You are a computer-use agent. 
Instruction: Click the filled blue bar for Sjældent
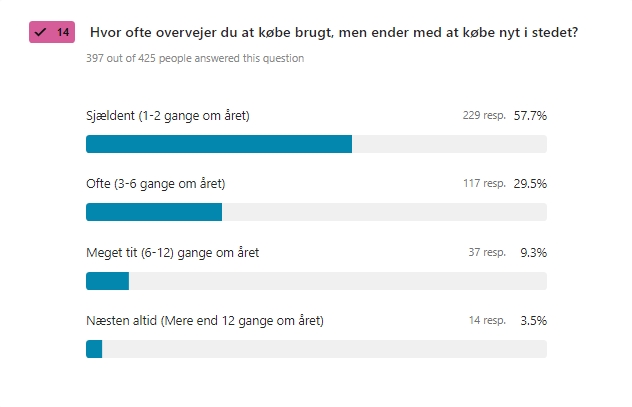[x=219, y=144]
